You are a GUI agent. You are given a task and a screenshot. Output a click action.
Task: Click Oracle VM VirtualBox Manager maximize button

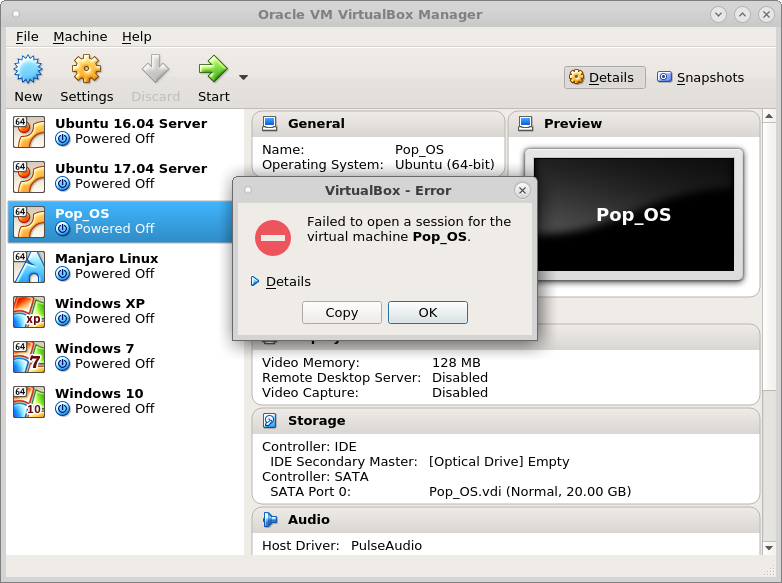742,14
